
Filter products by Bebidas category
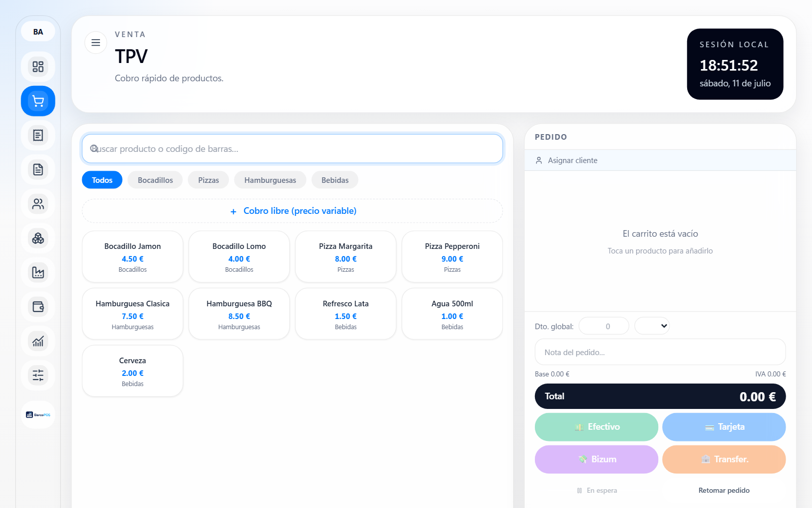coord(335,180)
